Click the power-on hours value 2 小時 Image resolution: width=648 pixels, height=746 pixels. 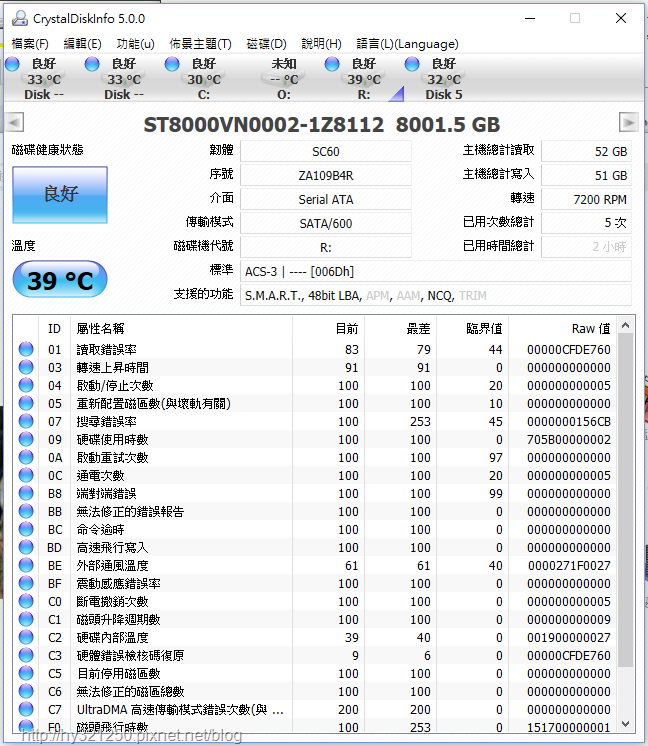point(586,247)
